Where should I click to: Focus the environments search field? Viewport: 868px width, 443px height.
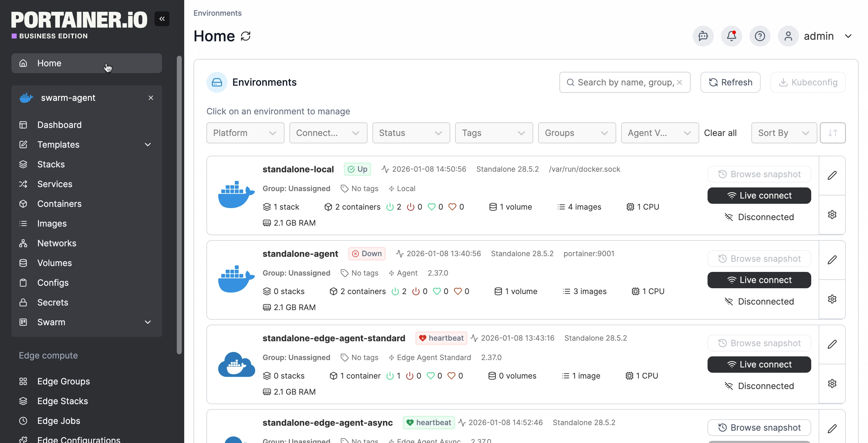625,83
